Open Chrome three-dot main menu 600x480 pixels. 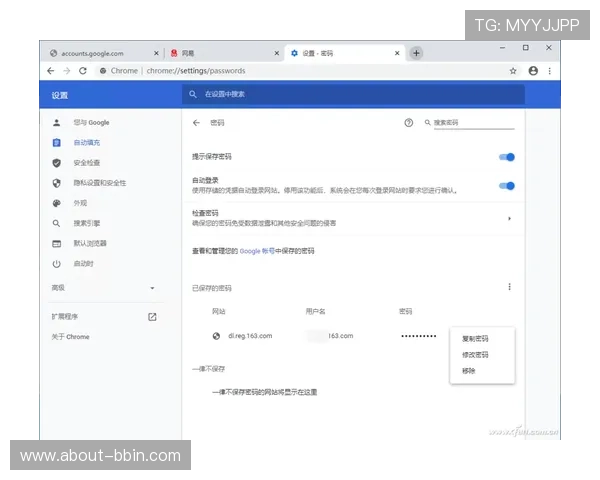pyautogui.click(x=549, y=71)
